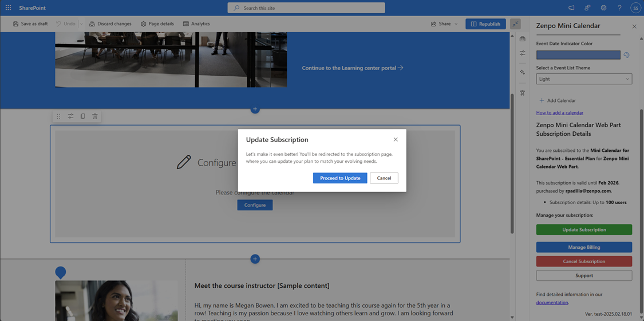Duplicate the web part with copy icon
644x321 pixels.
click(82, 116)
